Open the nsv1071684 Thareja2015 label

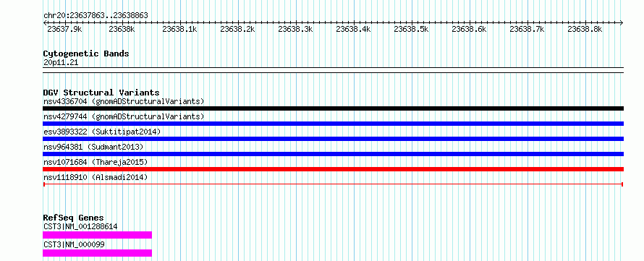(96, 162)
